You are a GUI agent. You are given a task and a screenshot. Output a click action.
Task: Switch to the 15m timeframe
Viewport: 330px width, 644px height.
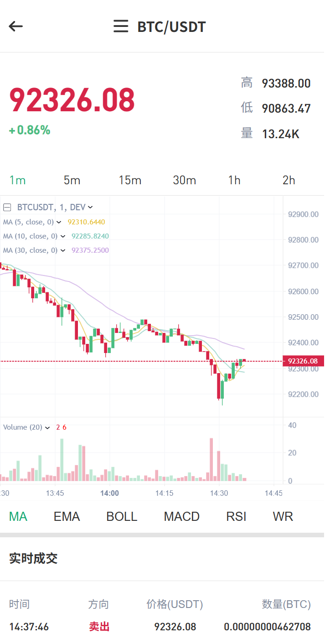130,180
